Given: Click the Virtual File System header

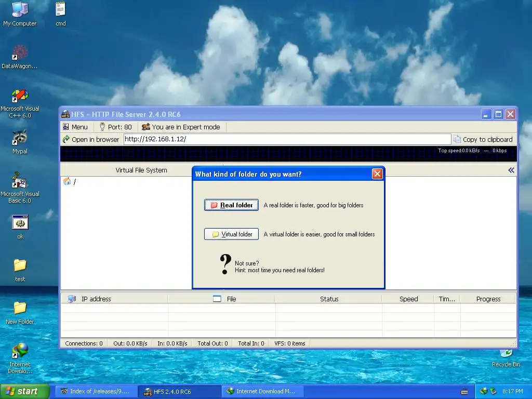Looking at the screenshot, I should 141,170.
